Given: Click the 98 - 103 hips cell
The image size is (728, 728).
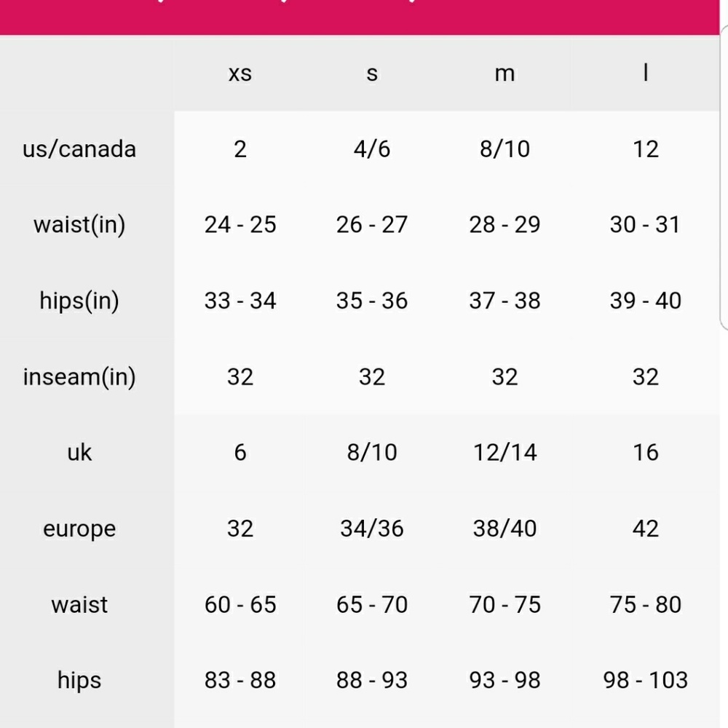Looking at the screenshot, I should point(645,680).
